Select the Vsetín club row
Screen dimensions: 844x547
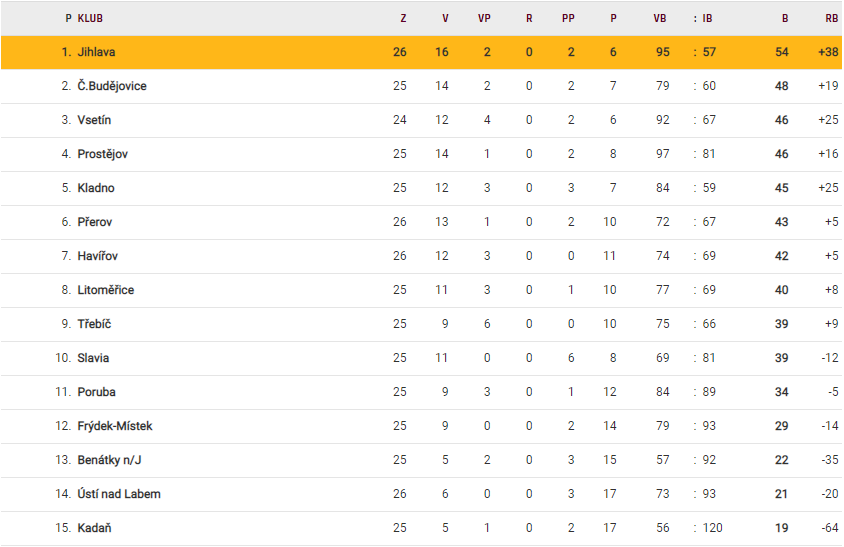[94, 120]
